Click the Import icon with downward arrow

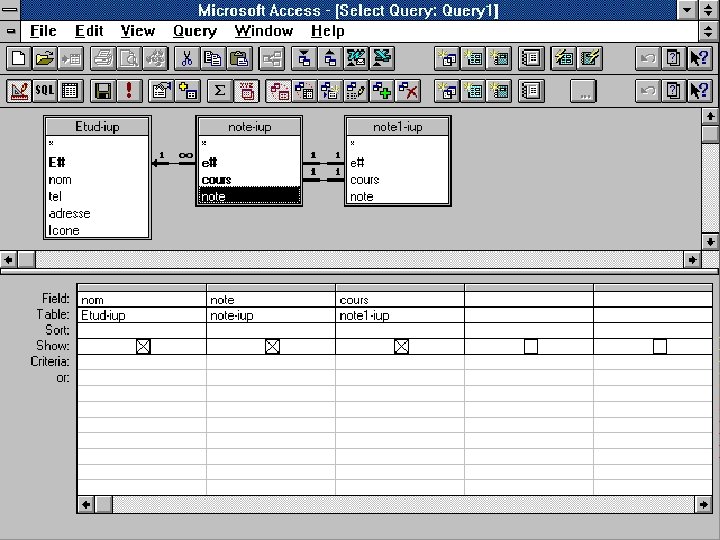[304, 59]
